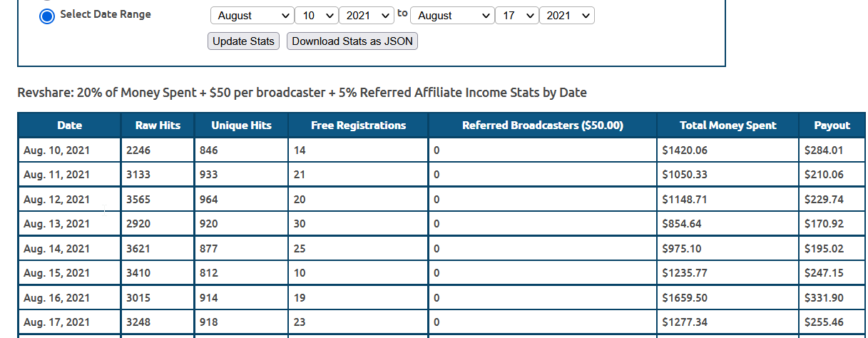Click unique hits value 933
The height and width of the screenshot is (338, 868).
[209, 175]
